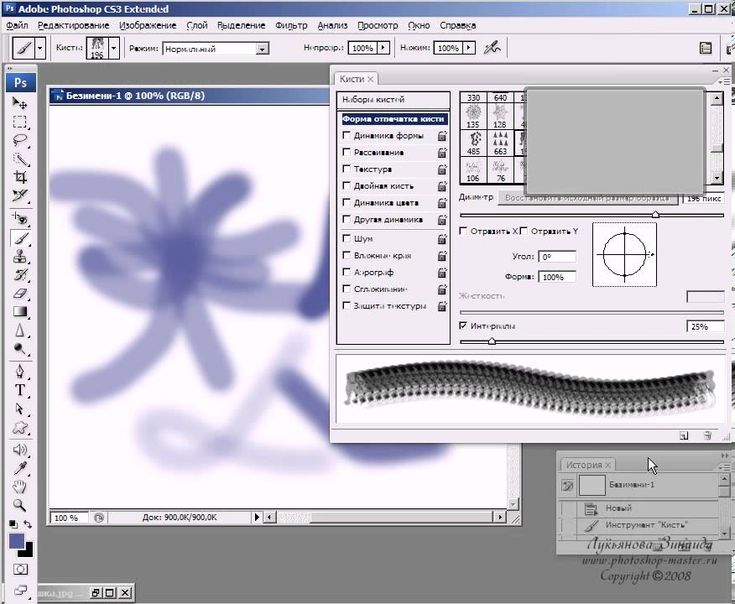
Task: Select Форма отпечатка кисти section
Action: tap(393, 119)
